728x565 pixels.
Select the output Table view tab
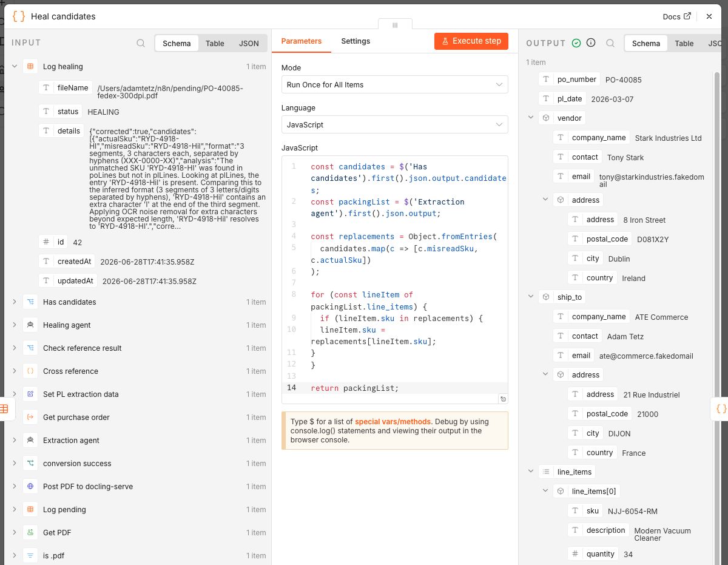pos(684,44)
